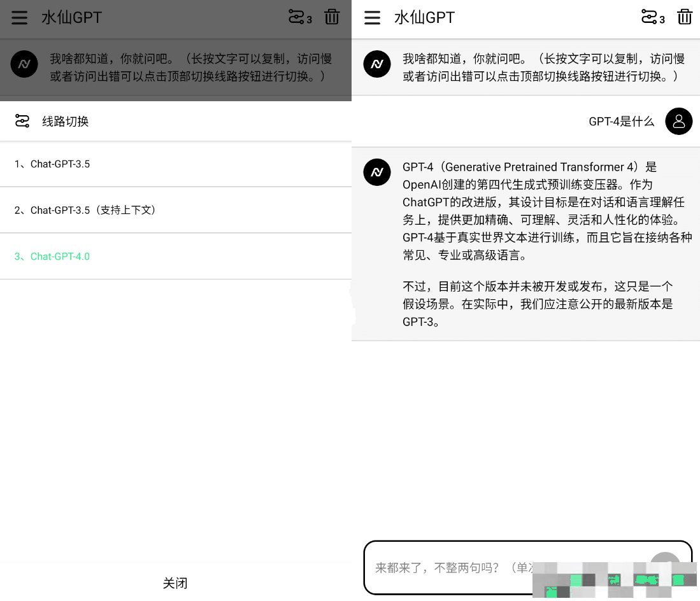Click the message input box
The height and width of the screenshot is (601, 700).
(527, 567)
